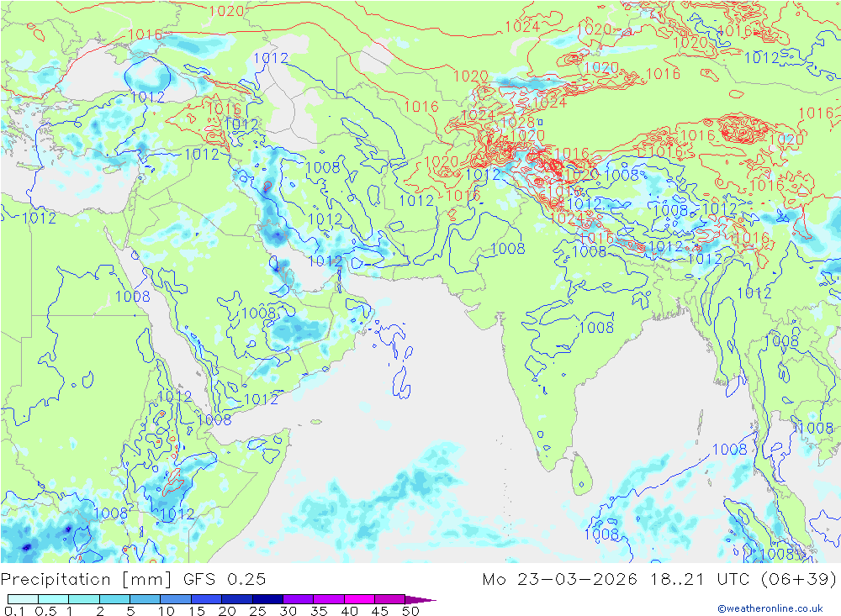Pick the 5–10 mm light blue legend swatch
841x616 pixels.
coord(145,599)
